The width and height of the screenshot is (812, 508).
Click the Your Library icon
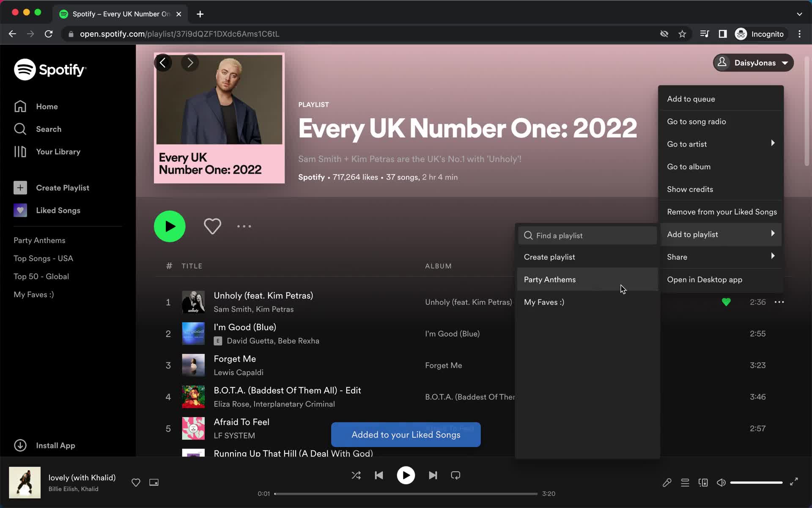tap(20, 151)
